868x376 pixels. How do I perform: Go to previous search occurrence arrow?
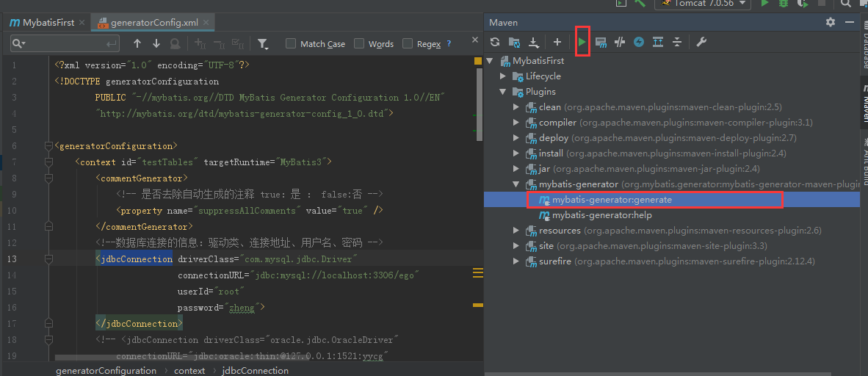(137, 44)
